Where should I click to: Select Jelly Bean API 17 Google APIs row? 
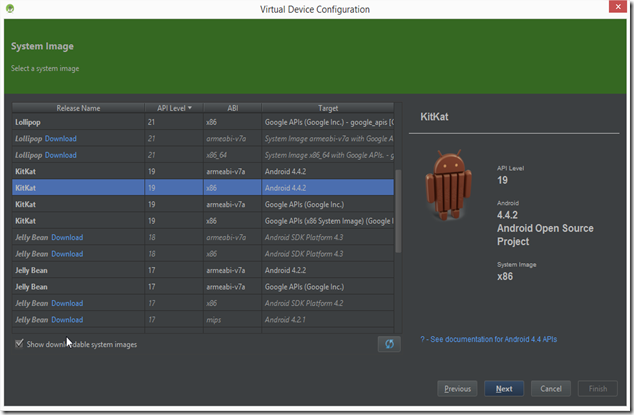203,287
